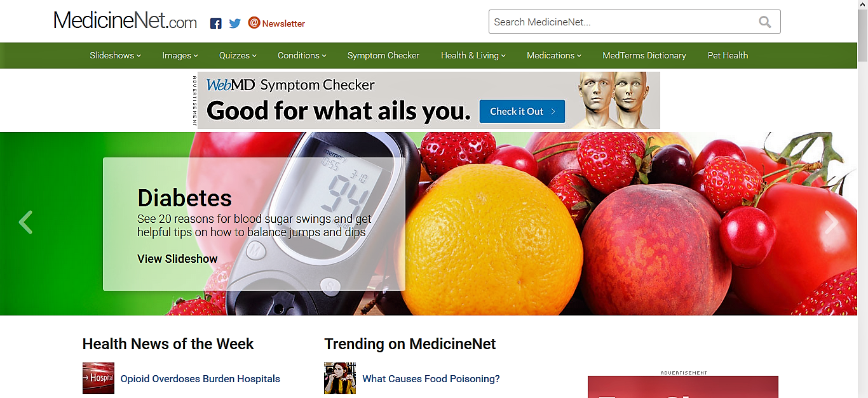The image size is (868, 398).
Task: Open Opioid Overdoses Burden Hospitals article
Action: pos(200,379)
